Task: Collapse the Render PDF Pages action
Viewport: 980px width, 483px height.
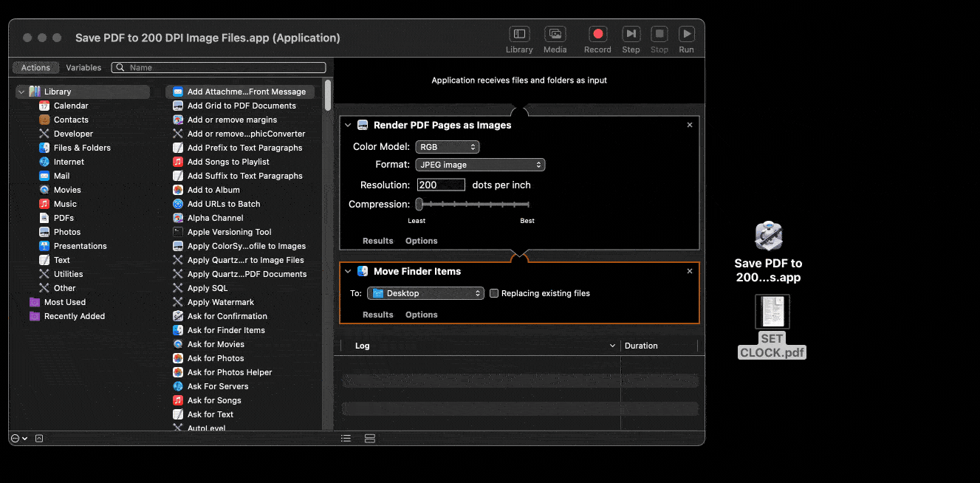Action: (348, 126)
